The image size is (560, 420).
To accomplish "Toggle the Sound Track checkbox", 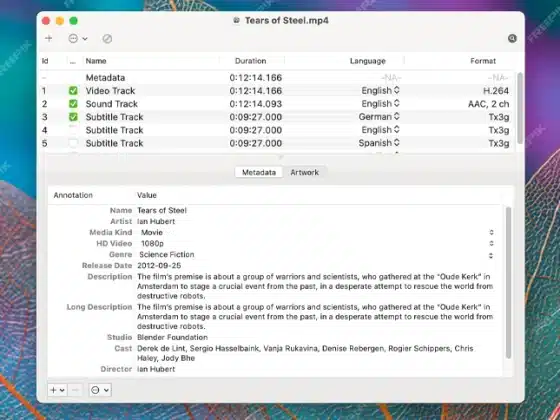I will coord(73,104).
